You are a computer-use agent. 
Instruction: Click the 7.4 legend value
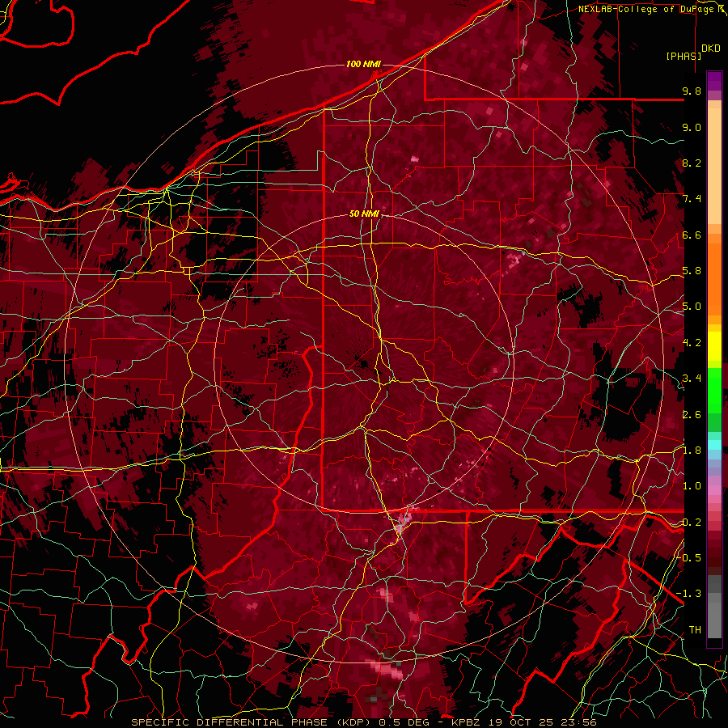click(x=692, y=199)
